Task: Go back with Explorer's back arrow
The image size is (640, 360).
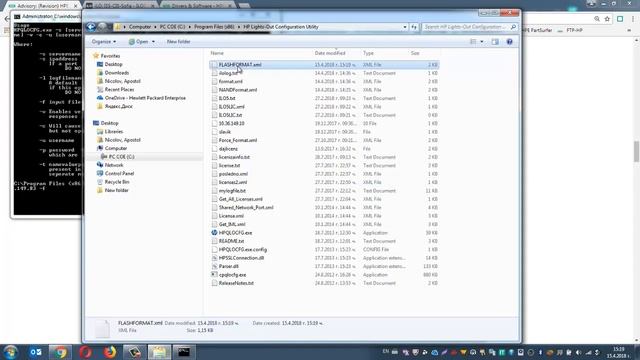Action: click(x=91, y=27)
